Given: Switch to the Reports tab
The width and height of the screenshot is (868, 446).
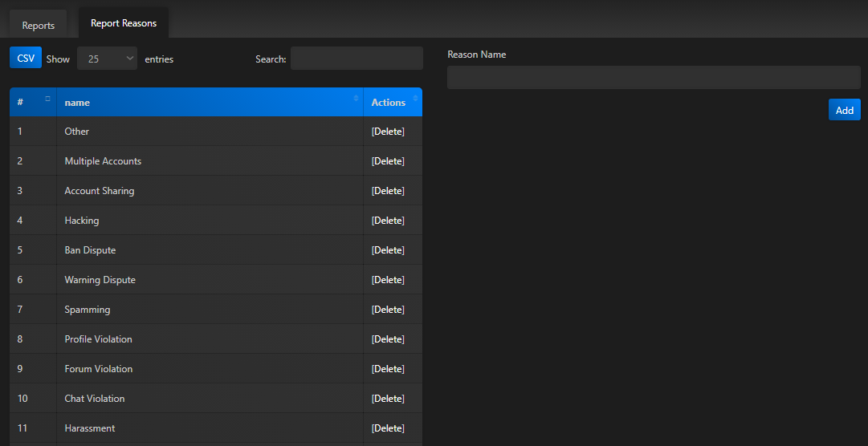Looking at the screenshot, I should pyautogui.click(x=38, y=25).
